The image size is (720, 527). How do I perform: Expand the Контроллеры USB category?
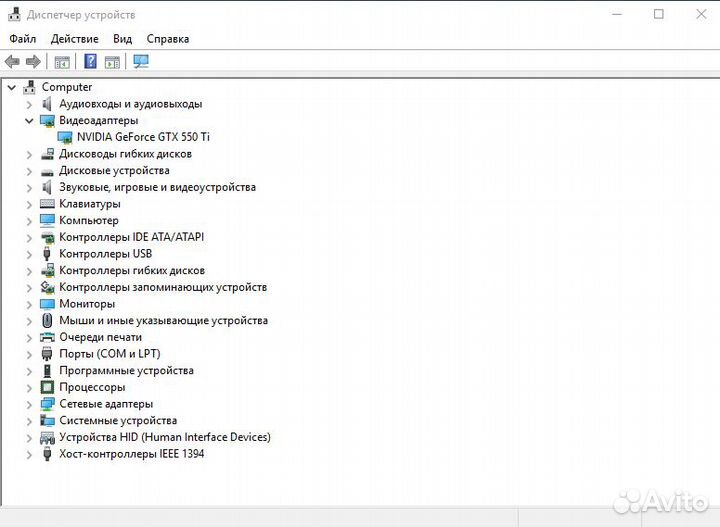click(29, 254)
